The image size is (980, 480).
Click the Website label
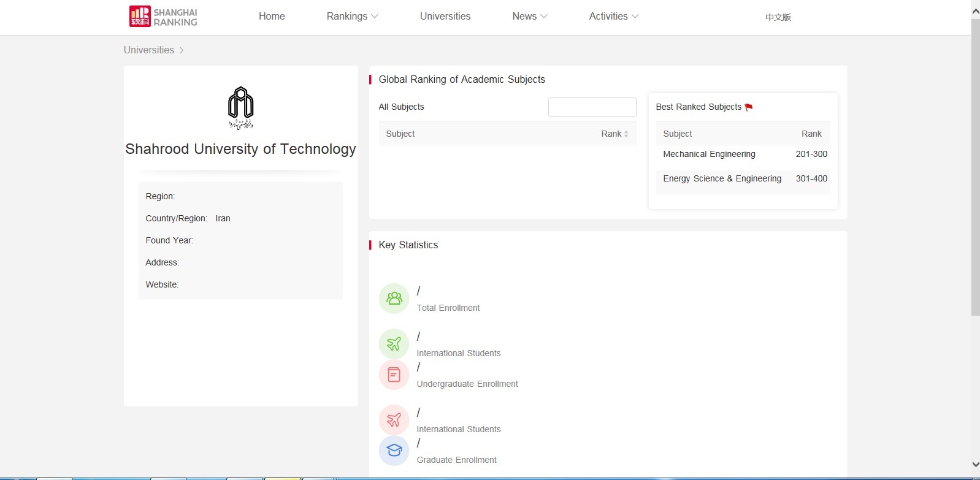[x=162, y=284]
